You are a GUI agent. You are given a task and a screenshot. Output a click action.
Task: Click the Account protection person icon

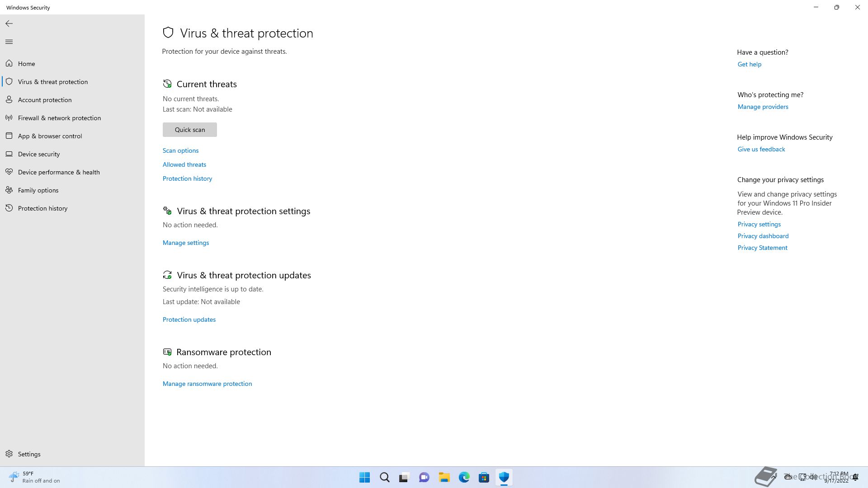(9, 99)
